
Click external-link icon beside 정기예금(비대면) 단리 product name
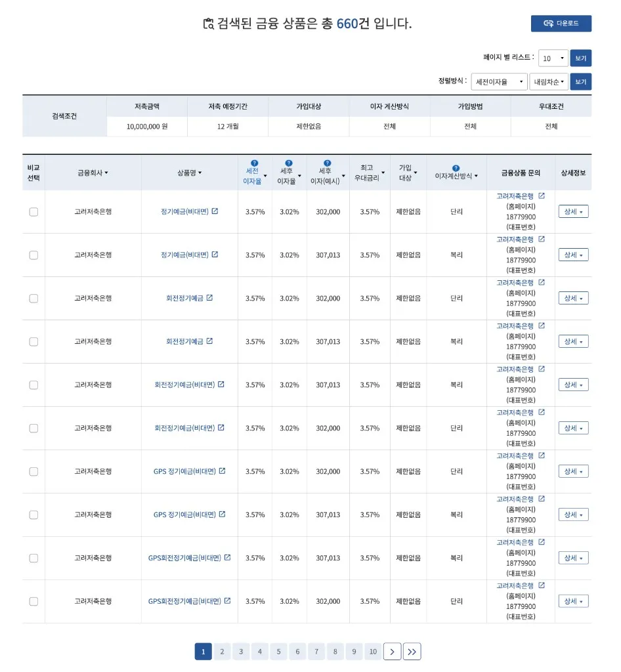(215, 211)
